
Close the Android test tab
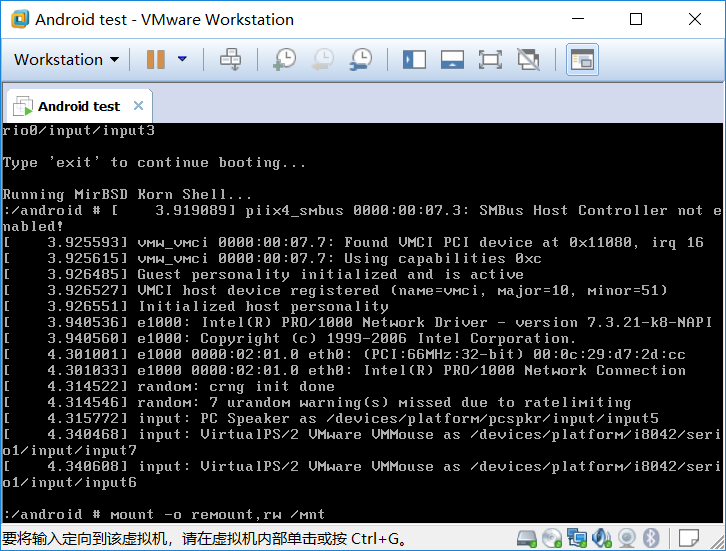click(138, 106)
